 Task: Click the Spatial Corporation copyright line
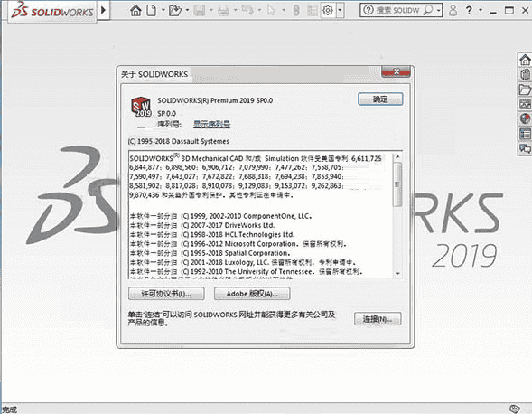click(210, 253)
